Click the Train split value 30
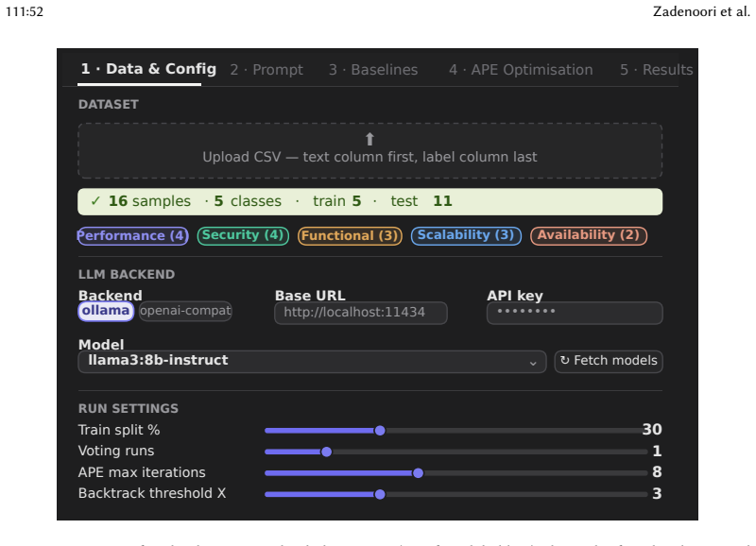756x546 pixels. coord(652,430)
